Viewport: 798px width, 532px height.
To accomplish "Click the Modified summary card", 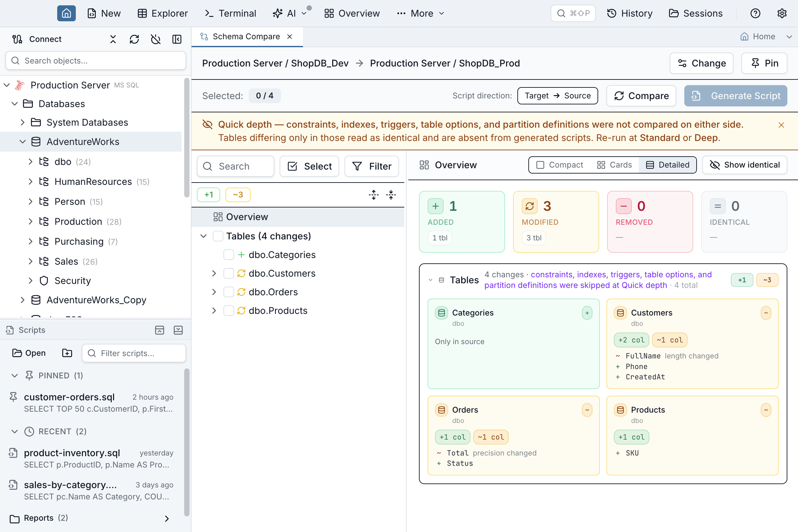I will pos(556,222).
